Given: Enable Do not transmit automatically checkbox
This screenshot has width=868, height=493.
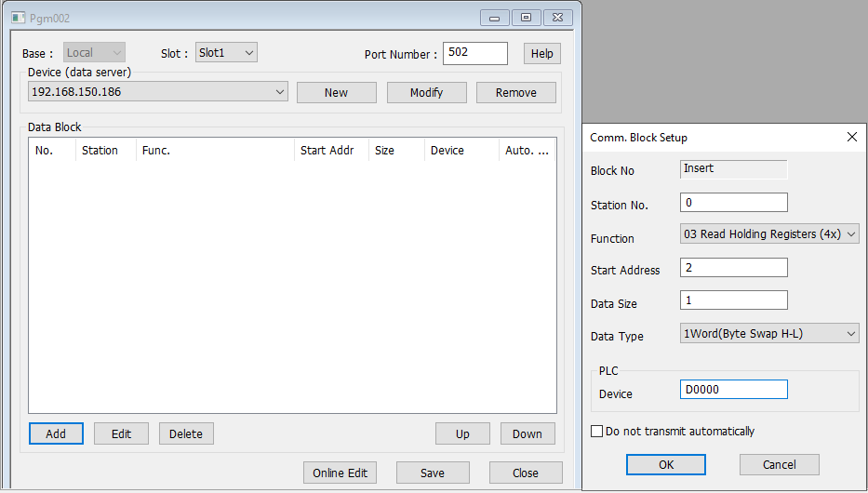Looking at the screenshot, I should pyautogui.click(x=596, y=431).
